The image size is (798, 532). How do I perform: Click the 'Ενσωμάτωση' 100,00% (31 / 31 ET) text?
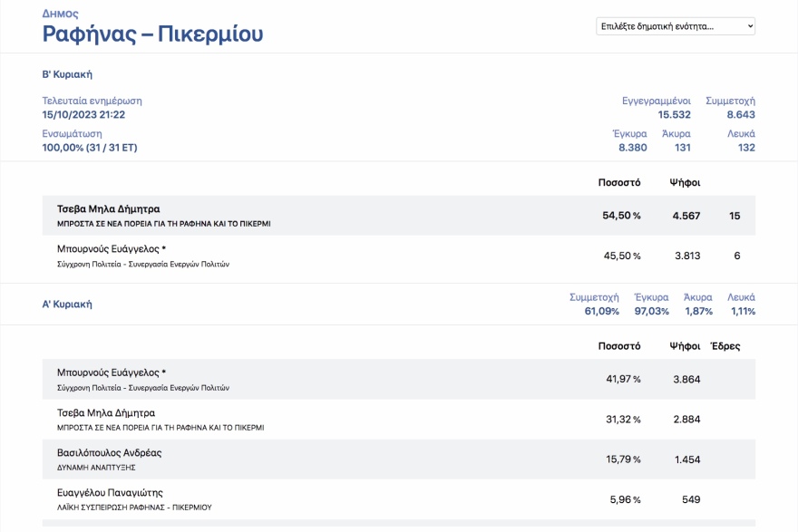click(x=90, y=148)
